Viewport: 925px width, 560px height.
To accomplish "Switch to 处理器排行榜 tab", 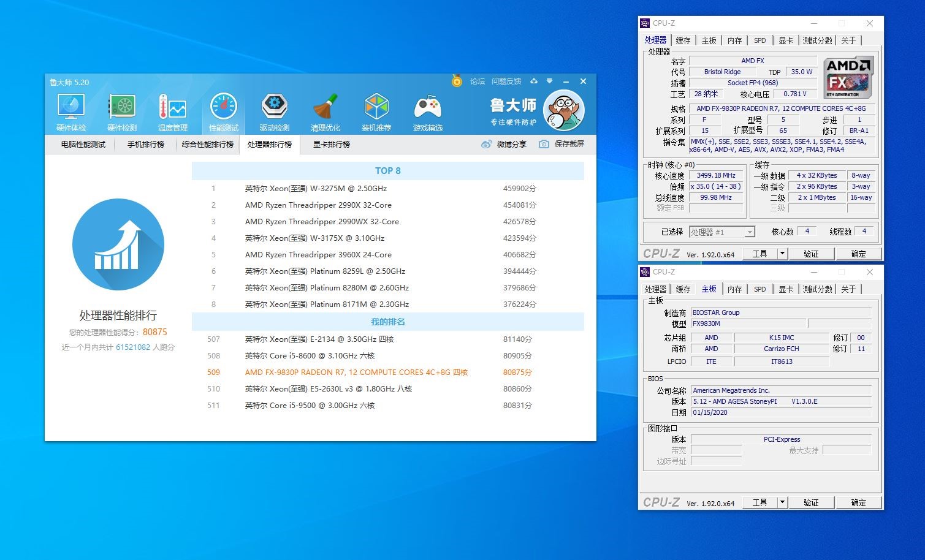I will pyautogui.click(x=270, y=144).
